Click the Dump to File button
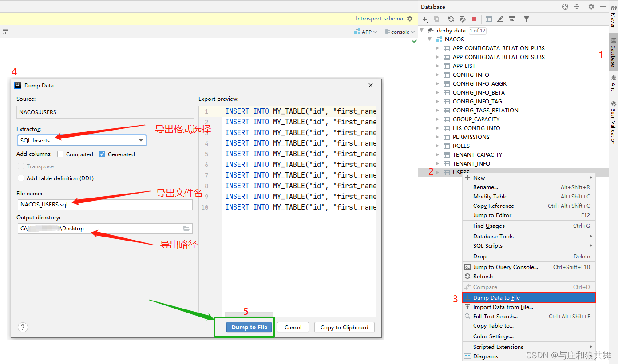618x364 pixels. tap(249, 327)
